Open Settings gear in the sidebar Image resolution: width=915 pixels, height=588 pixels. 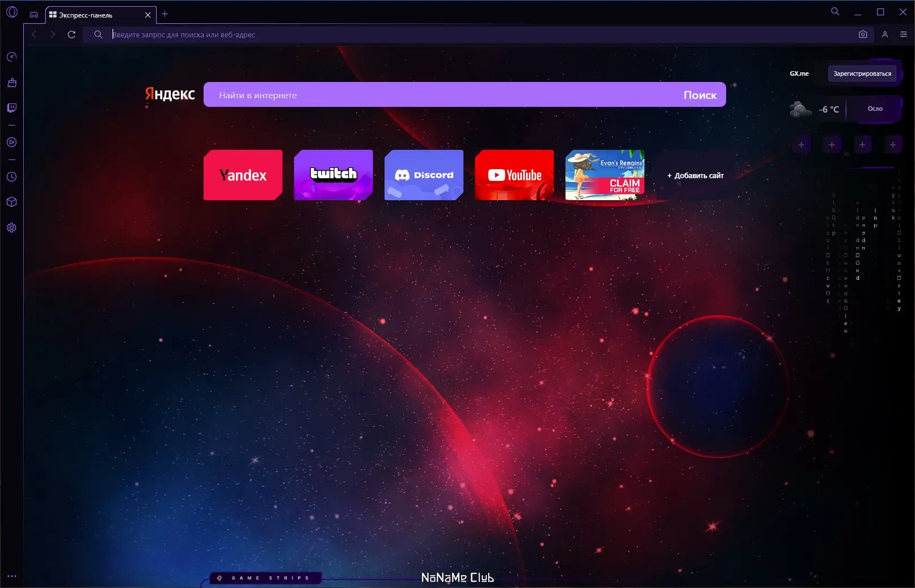point(12,228)
